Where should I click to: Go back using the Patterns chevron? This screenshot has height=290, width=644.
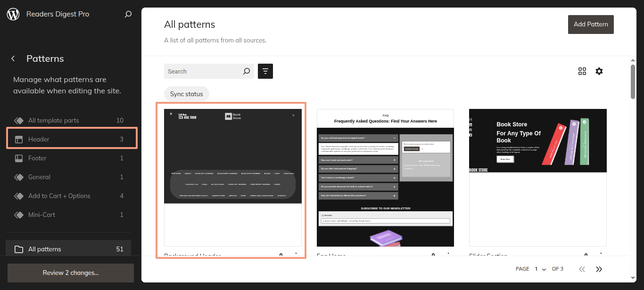click(x=13, y=58)
